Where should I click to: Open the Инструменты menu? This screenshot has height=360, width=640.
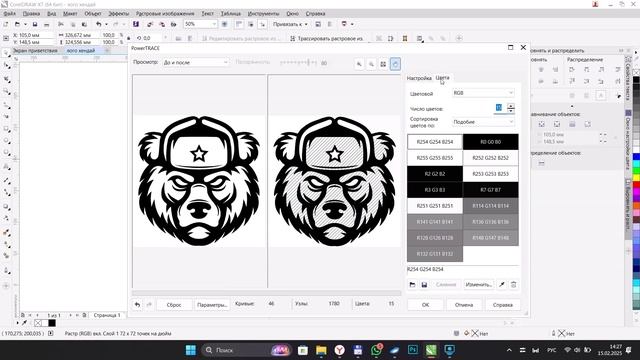coord(263,13)
